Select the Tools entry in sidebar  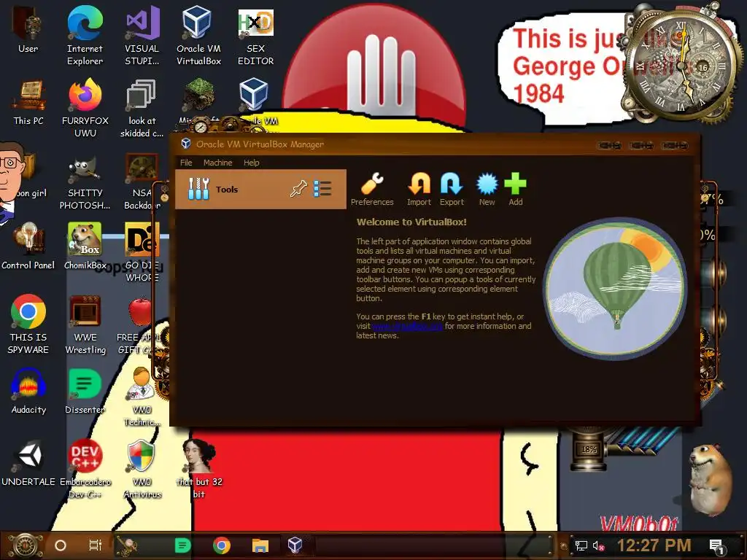click(260, 189)
